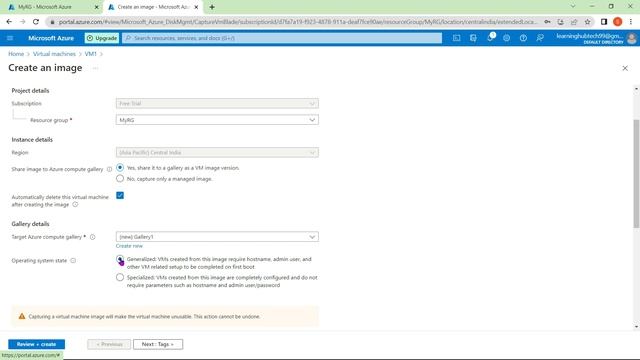The image size is (640, 360).
Task: Select Yes, share it to a gallery
Action: pyautogui.click(x=120, y=167)
